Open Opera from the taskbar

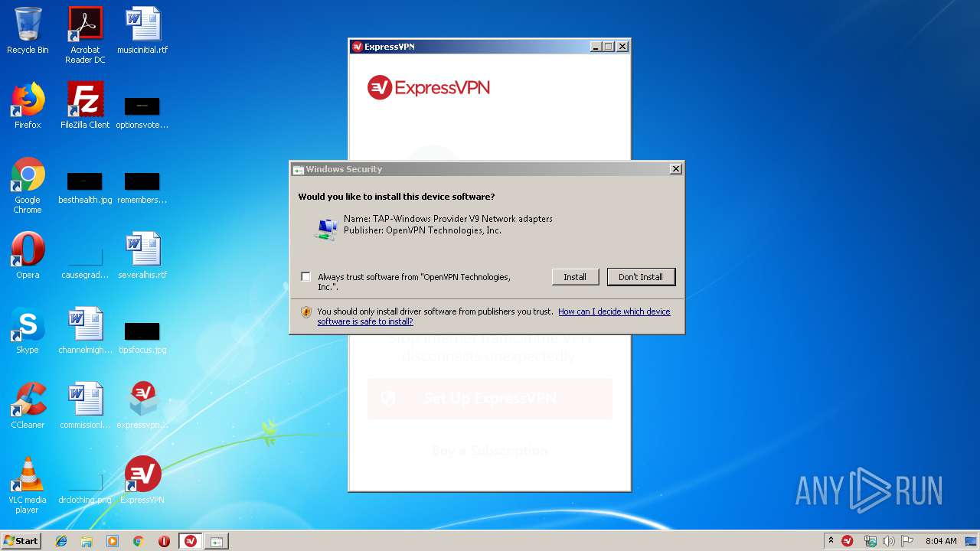pos(164,541)
